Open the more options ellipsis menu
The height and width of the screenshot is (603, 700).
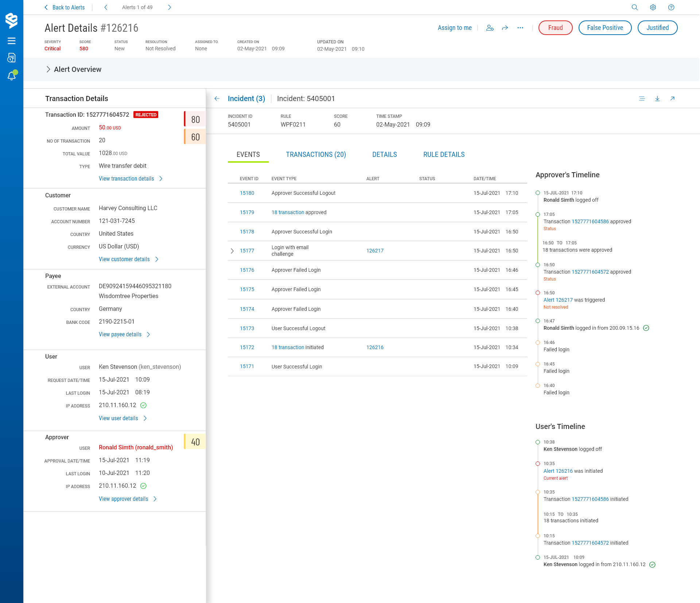520,28
